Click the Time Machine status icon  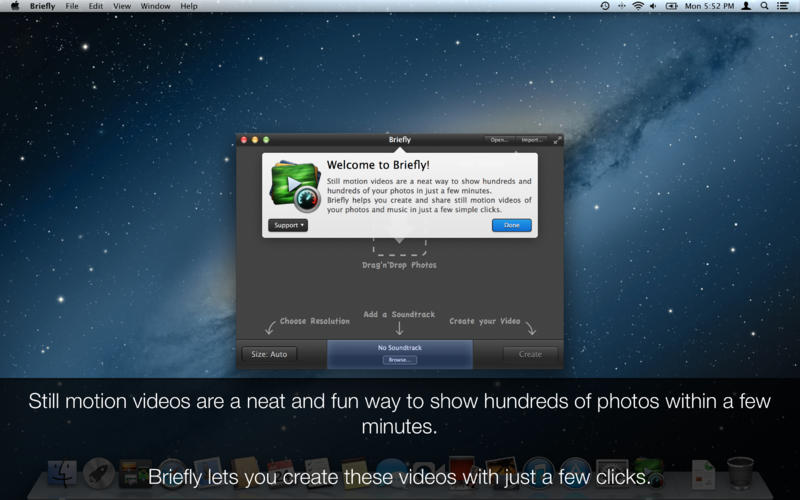click(x=605, y=6)
